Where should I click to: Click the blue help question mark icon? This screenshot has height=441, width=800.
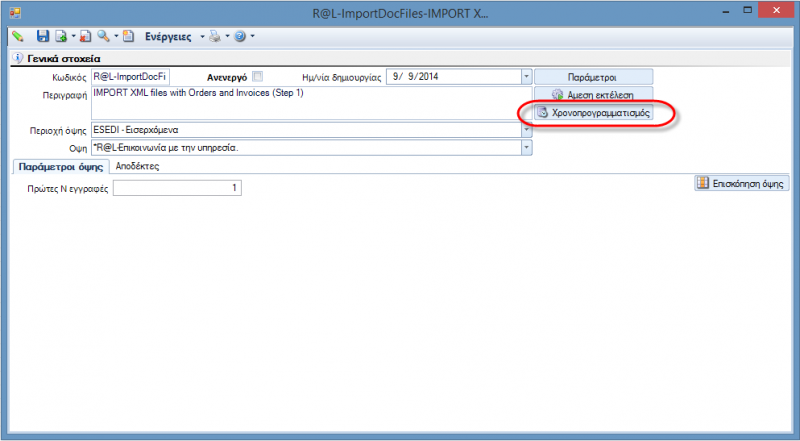click(240, 36)
